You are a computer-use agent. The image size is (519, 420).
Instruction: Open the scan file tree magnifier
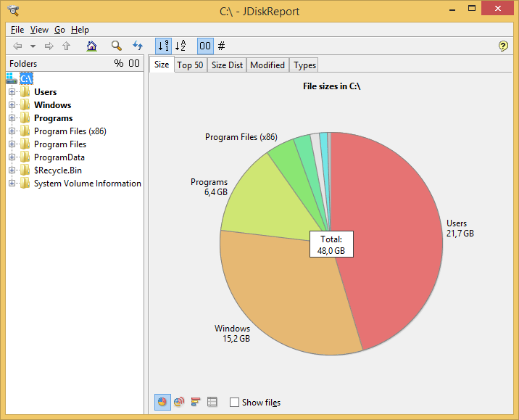point(116,46)
